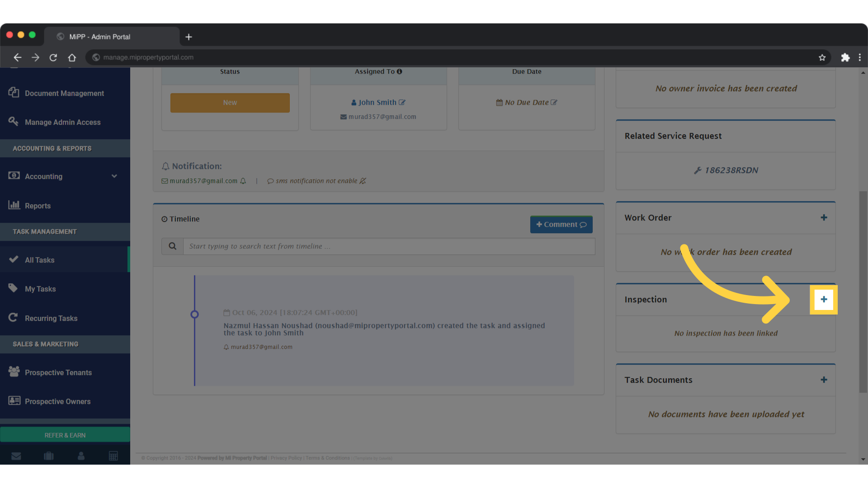This screenshot has width=868, height=488.
Task: Open Document Management from the sidebar
Action: 64,93
